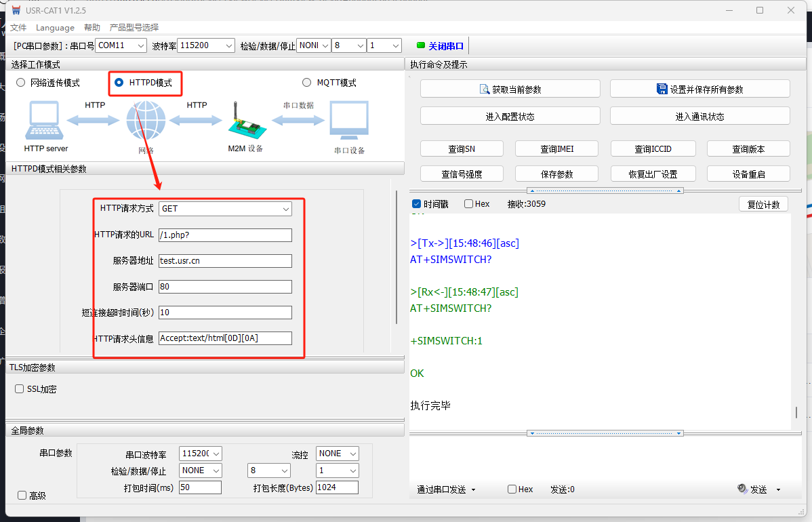Open the HTTP请求方式 GET dropdown

[225, 209]
